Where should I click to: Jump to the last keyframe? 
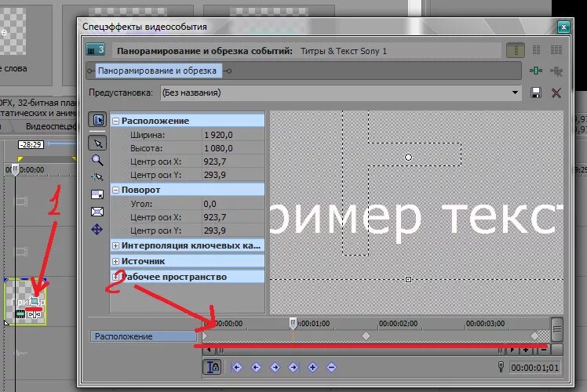(x=293, y=368)
